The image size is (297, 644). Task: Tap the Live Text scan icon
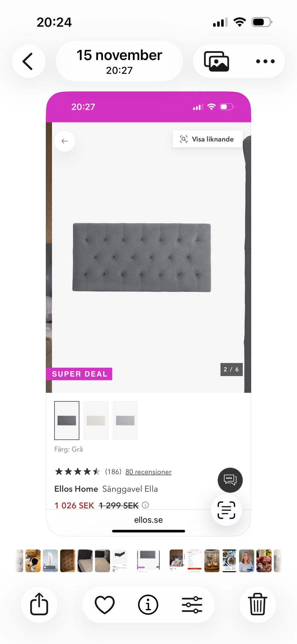(226, 510)
